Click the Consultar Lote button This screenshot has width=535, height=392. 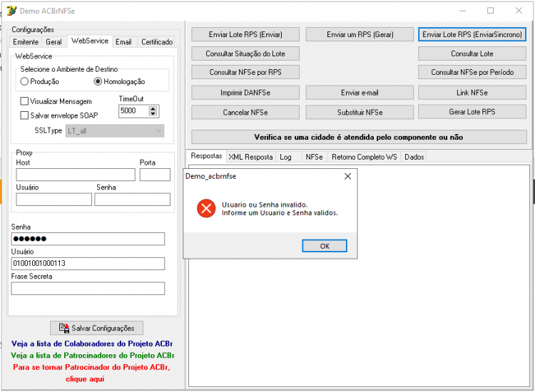pyautogui.click(x=472, y=53)
